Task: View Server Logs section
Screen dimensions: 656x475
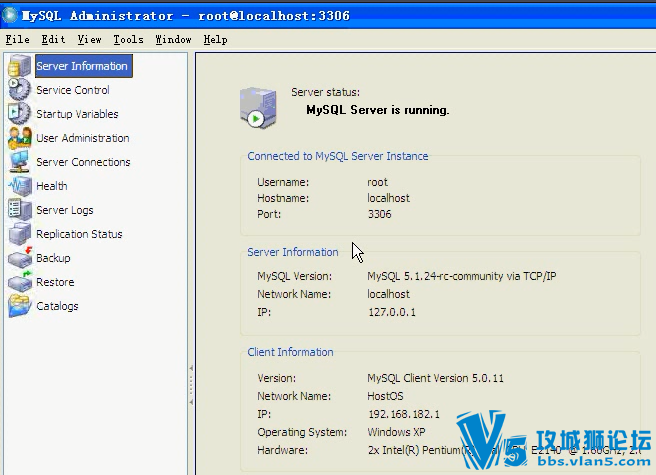Action: tap(65, 210)
